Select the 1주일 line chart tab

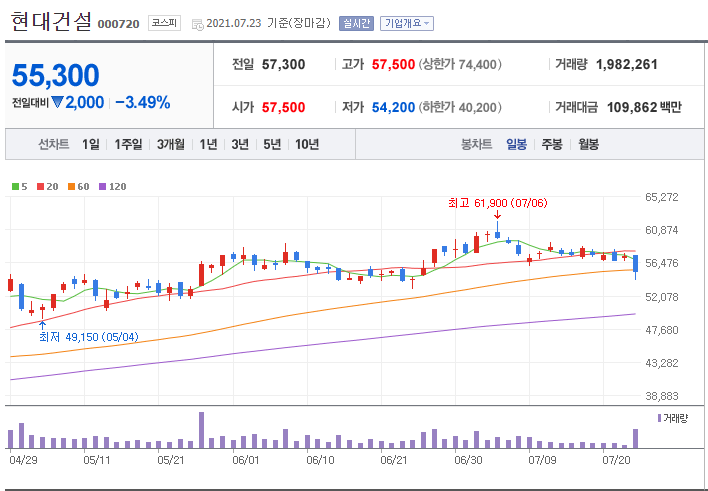pyautogui.click(x=128, y=145)
